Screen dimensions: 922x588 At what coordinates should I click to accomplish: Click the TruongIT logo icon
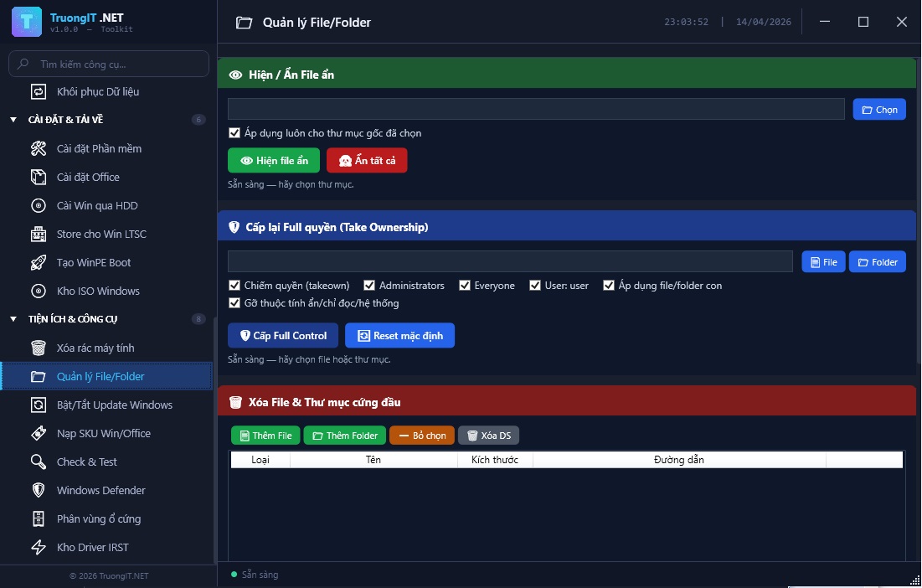(27, 22)
